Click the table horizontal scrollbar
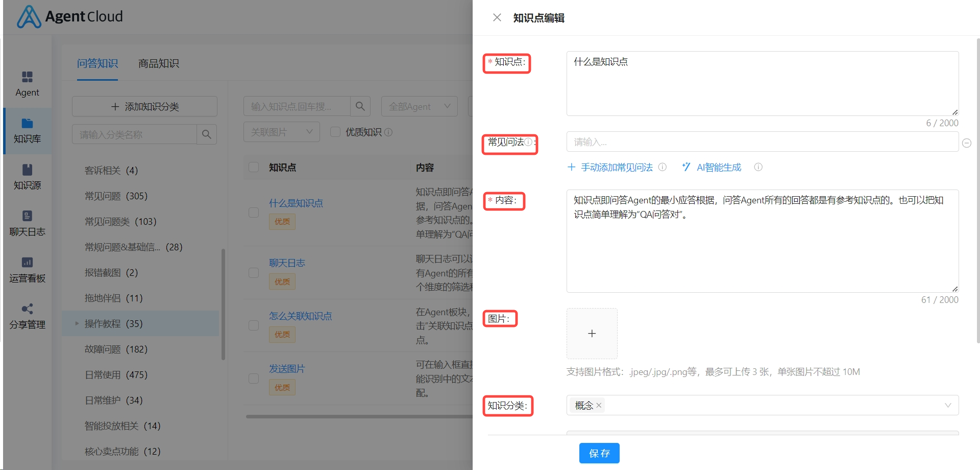 (359, 416)
